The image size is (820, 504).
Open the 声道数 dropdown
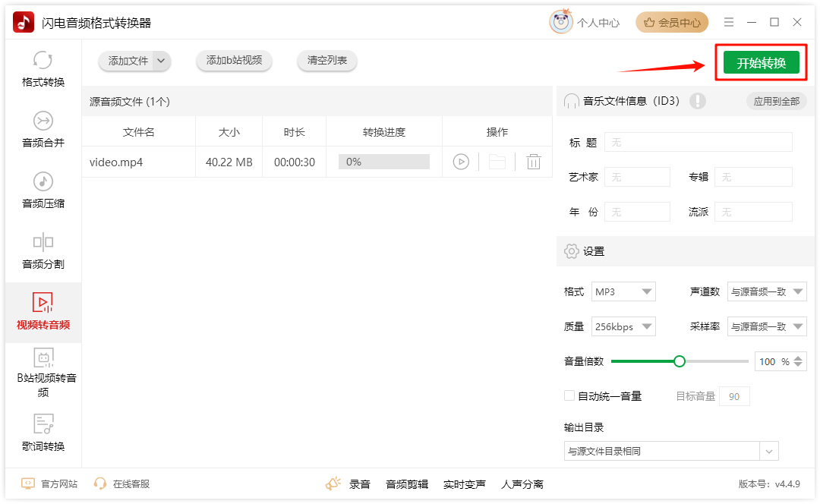767,291
